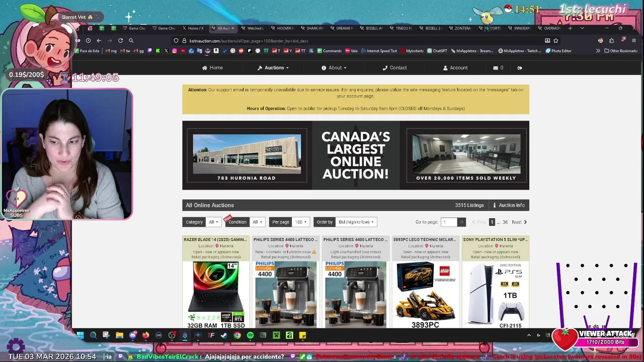Image resolution: width=644 pixels, height=362 pixels.
Task: Open Commands bookmark
Action: point(329,51)
